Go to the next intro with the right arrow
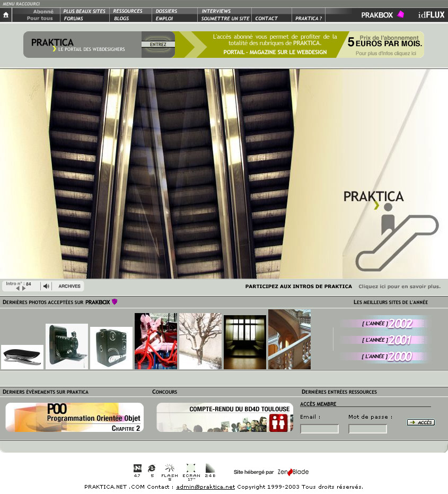The height and width of the screenshot is (494, 448). pos(24,289)
